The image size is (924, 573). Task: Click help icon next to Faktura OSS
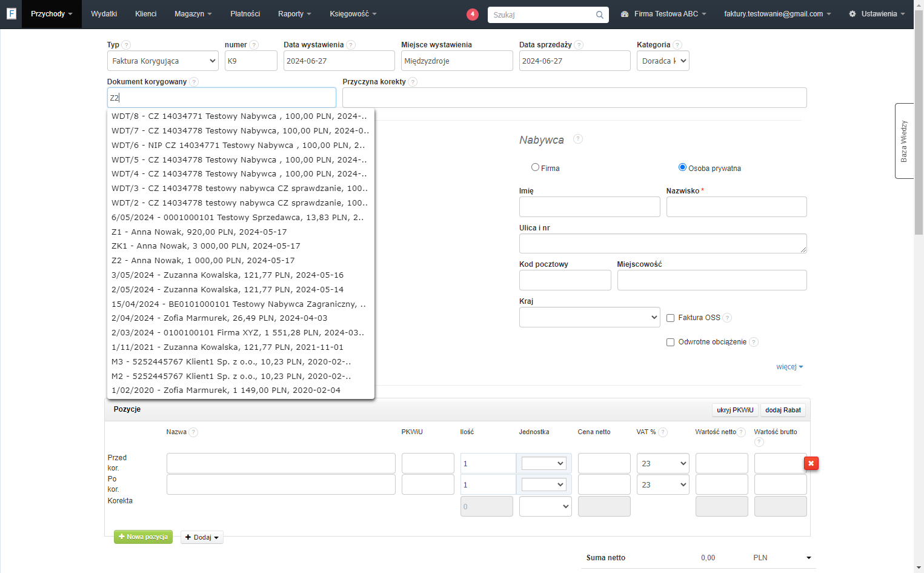(727, 318)
